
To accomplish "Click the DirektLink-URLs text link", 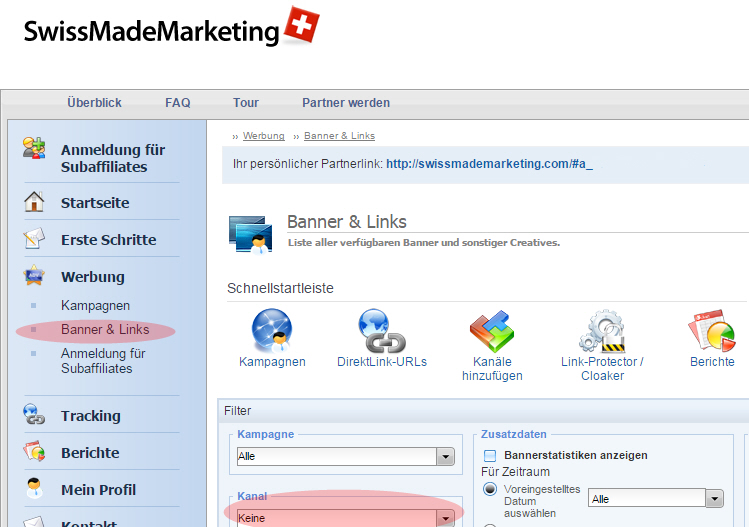I will 382,362.
